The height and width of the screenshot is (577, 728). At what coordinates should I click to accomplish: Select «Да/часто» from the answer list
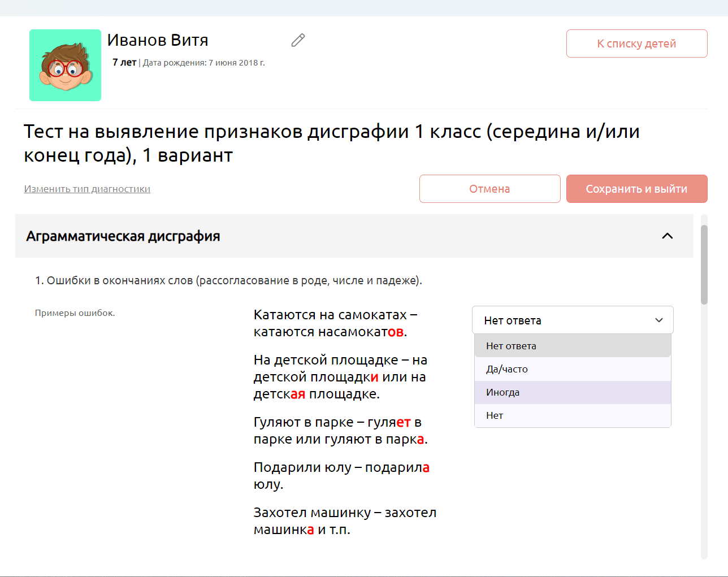coord(507,369)
